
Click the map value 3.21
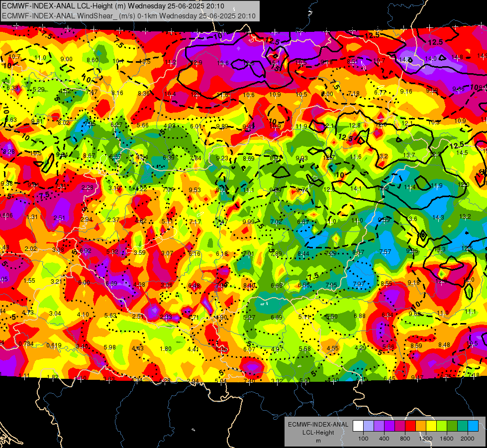[57, 281]
